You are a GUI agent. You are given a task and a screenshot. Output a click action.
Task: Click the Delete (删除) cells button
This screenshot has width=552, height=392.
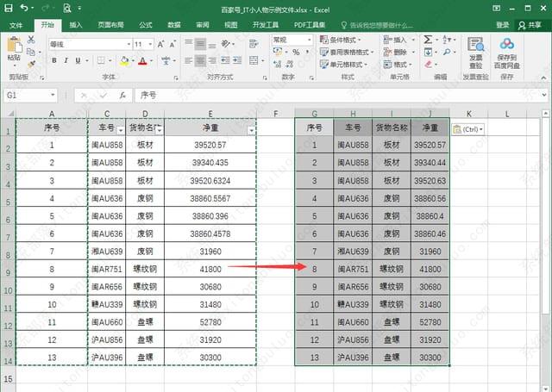click(398, 52)
